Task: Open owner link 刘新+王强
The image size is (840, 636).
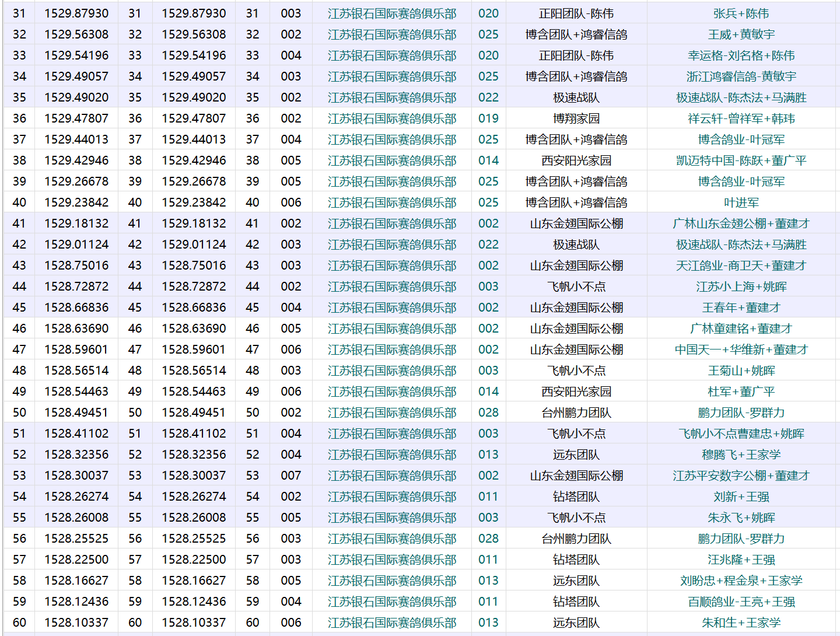Action: pos(741,497)
